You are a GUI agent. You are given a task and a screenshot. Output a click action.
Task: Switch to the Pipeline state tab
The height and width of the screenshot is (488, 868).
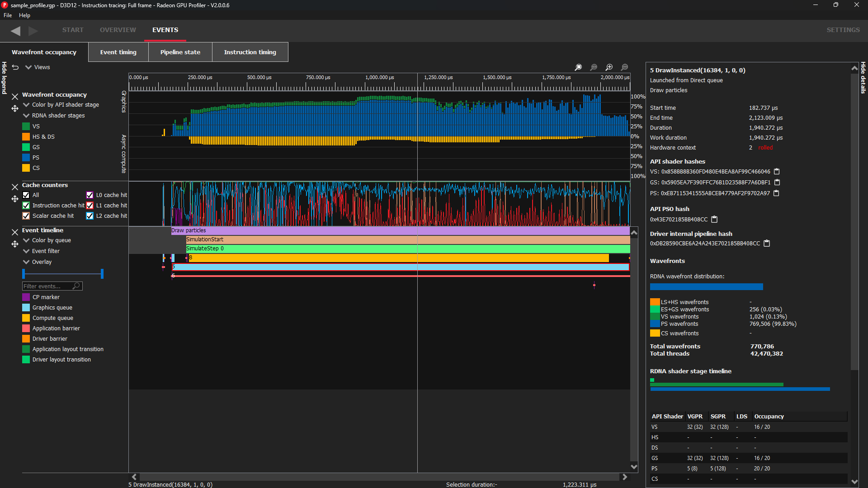[x=180, y=52]
